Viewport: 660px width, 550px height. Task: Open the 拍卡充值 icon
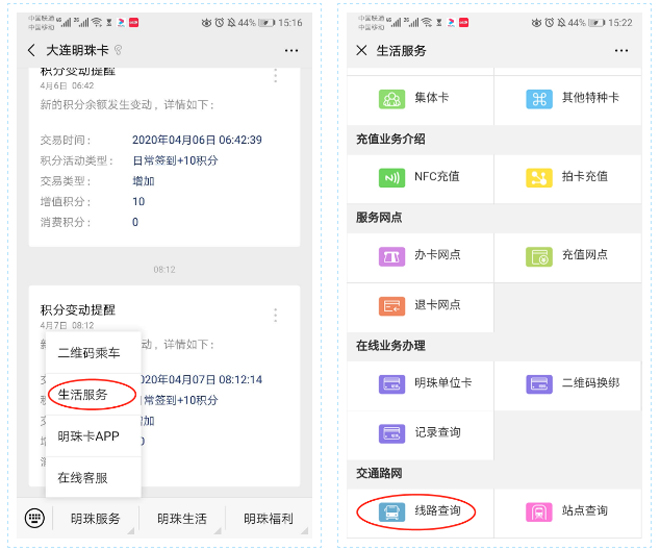539,177
